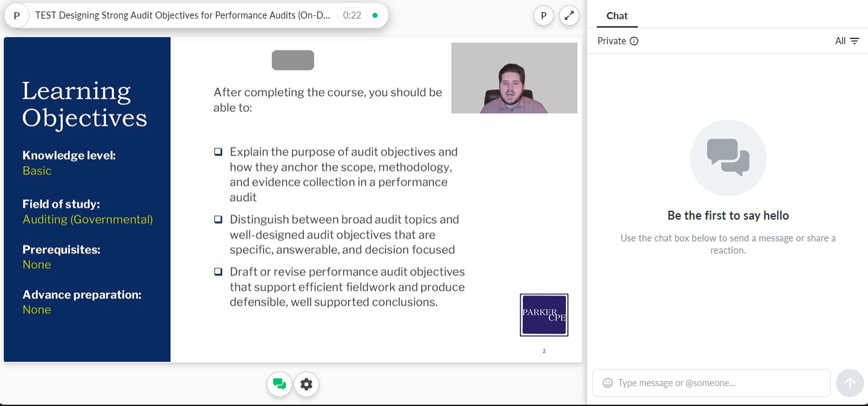Screen dimensions: 868x406
Task: Open settings with the gear icon
Action: coord(306,384)
